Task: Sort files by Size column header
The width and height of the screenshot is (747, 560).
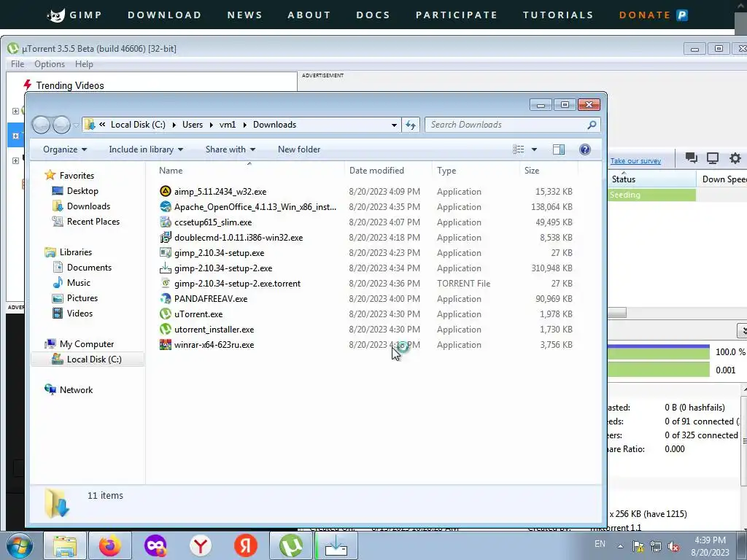Action: tap(532, 171)
